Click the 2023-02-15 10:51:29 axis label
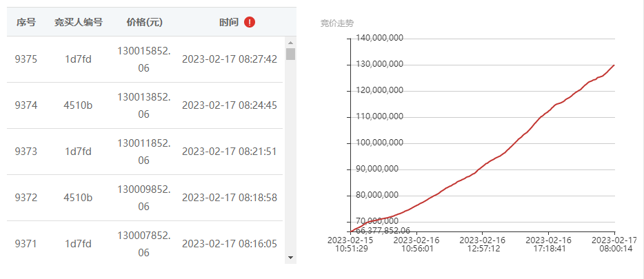 (350, 244)
